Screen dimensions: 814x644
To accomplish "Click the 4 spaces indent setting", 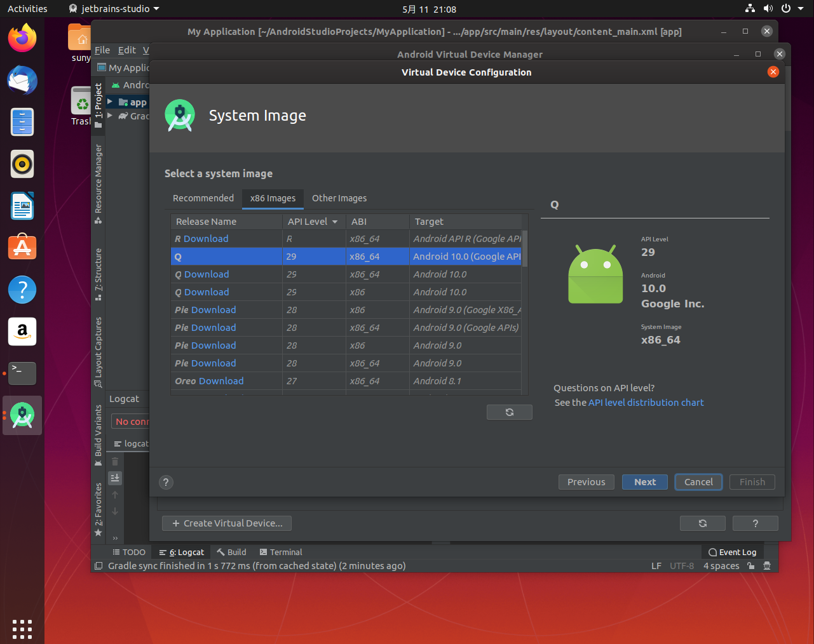I will pyautogui.click(x=721, y=566).
